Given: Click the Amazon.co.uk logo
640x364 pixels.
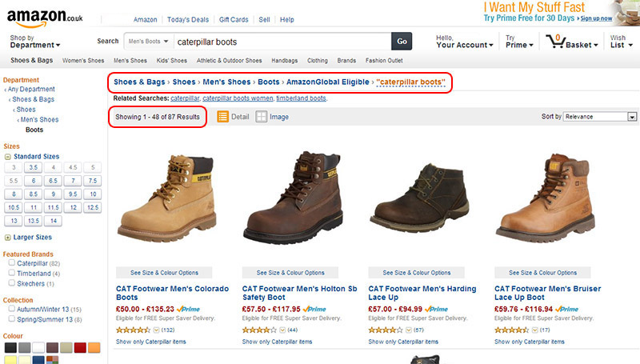Looking at the screenshot, I should 45,16.
